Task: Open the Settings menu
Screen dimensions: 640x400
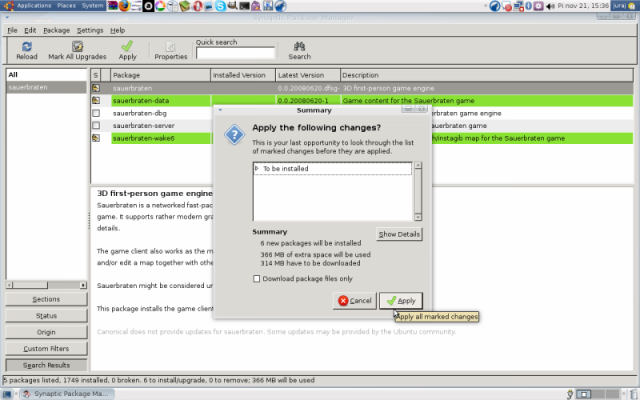Action: tap(90, 30)
